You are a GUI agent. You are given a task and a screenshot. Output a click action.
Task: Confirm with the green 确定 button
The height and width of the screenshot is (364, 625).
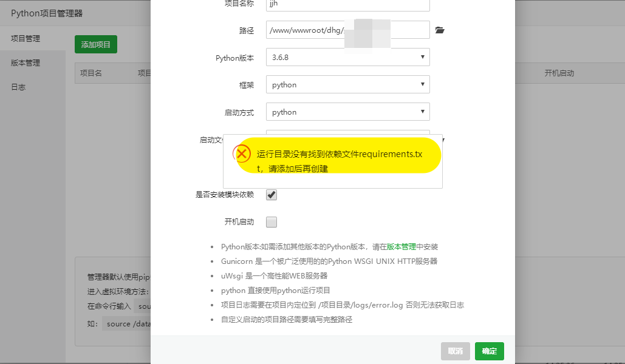click(x=489, y=351)
